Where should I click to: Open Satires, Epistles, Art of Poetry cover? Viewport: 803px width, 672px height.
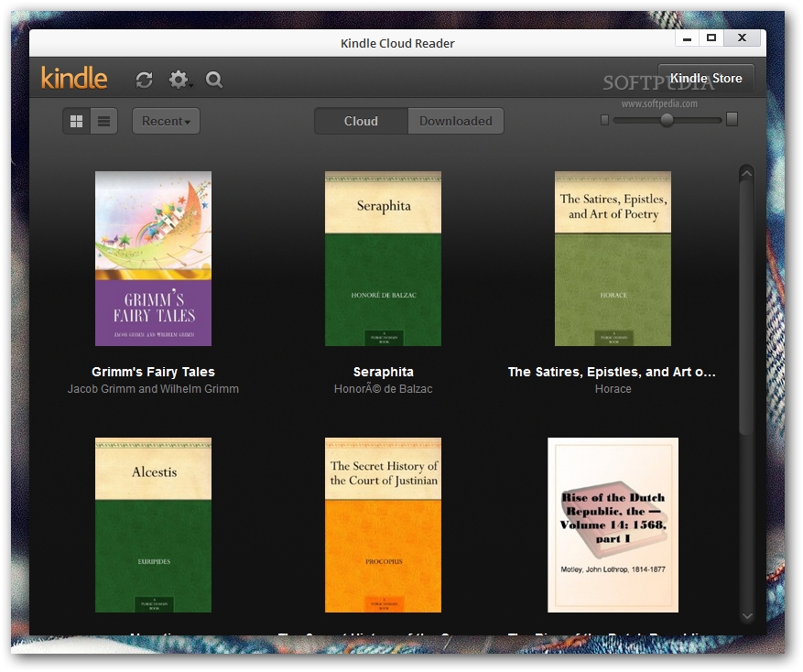(x=613, y=259)
